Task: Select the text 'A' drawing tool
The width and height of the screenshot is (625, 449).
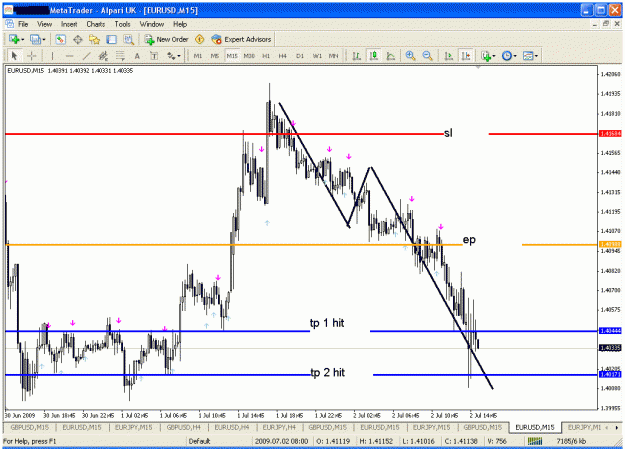Action: tap(137, 56)
